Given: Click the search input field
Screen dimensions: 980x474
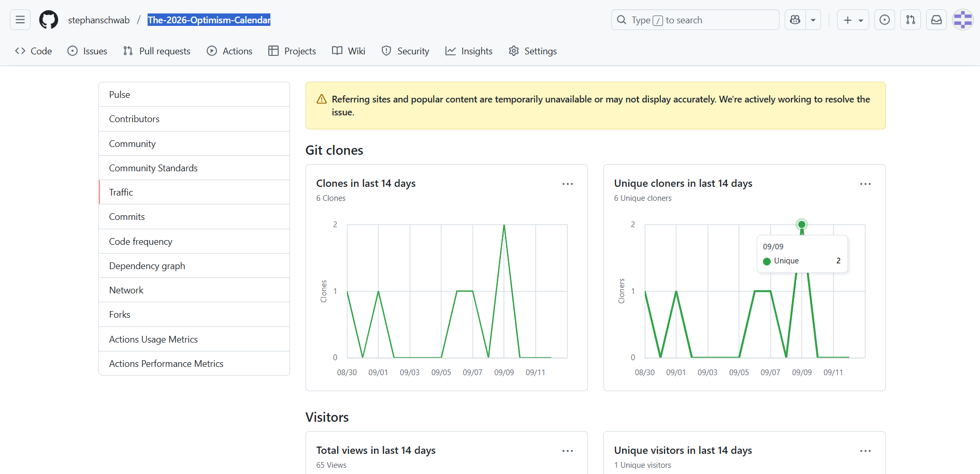Looking at the screenshot, I should 695,20.
